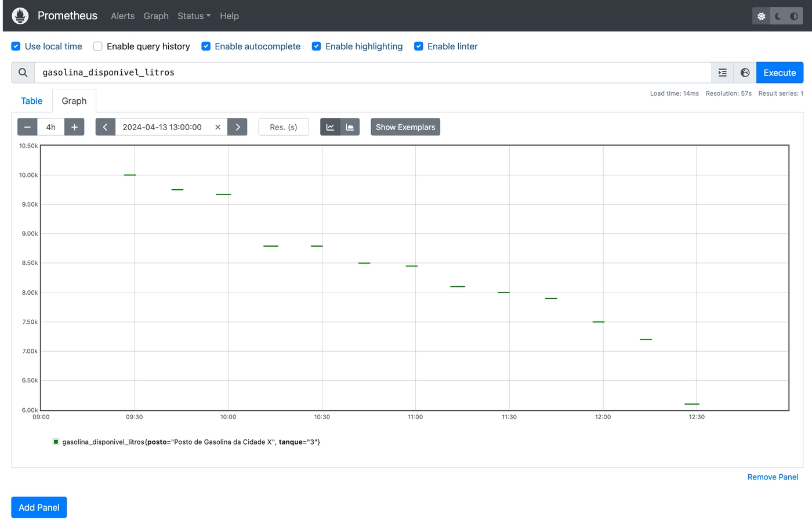Switch to light theme sun icon

click(x=761, y=16)
